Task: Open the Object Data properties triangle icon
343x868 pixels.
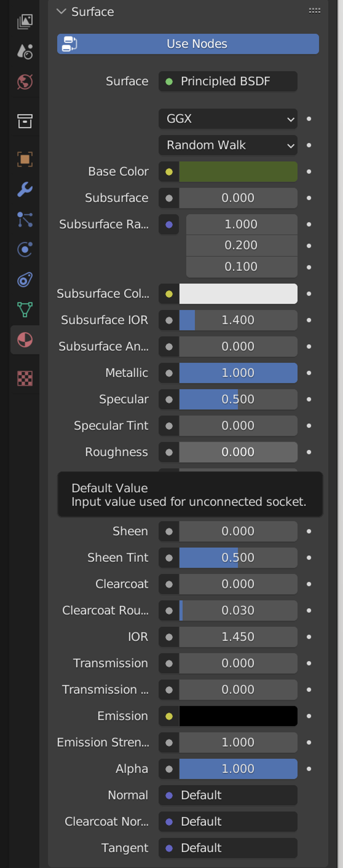Action: click(x=25, y=309)
